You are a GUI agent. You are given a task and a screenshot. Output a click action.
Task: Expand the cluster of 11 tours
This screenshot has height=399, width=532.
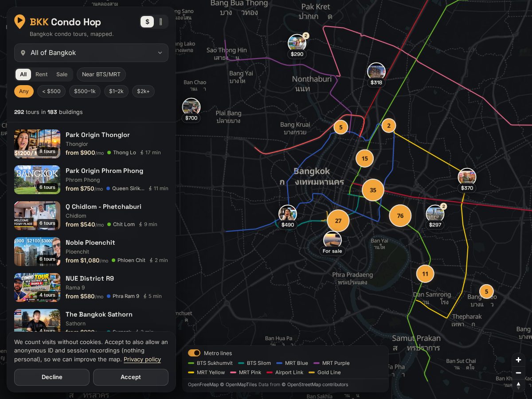pos(425,274)
